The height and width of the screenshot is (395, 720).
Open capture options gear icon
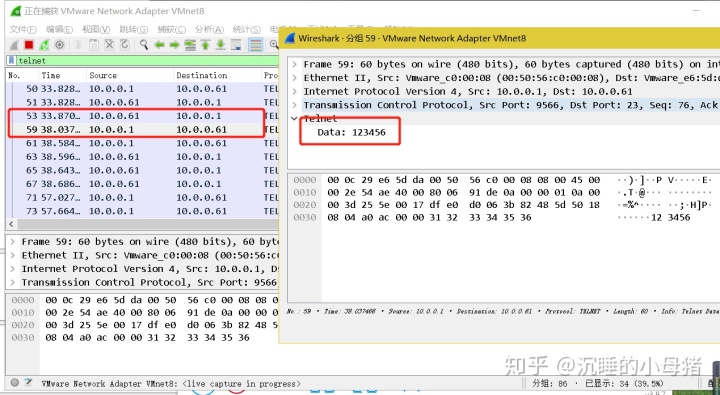click(x=59, y=45)
